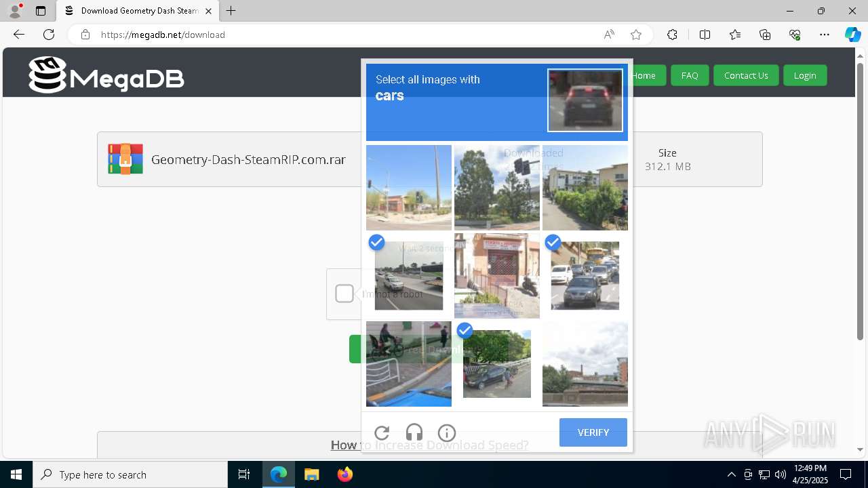
Task: Open a new browser tab
Action: 231,11
